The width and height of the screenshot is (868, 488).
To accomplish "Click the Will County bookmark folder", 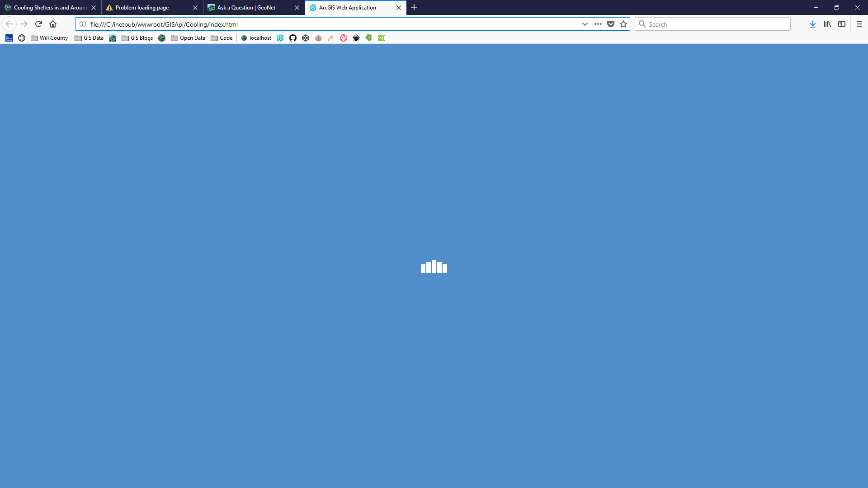I will pyautogui.click(x=48, y=38).
